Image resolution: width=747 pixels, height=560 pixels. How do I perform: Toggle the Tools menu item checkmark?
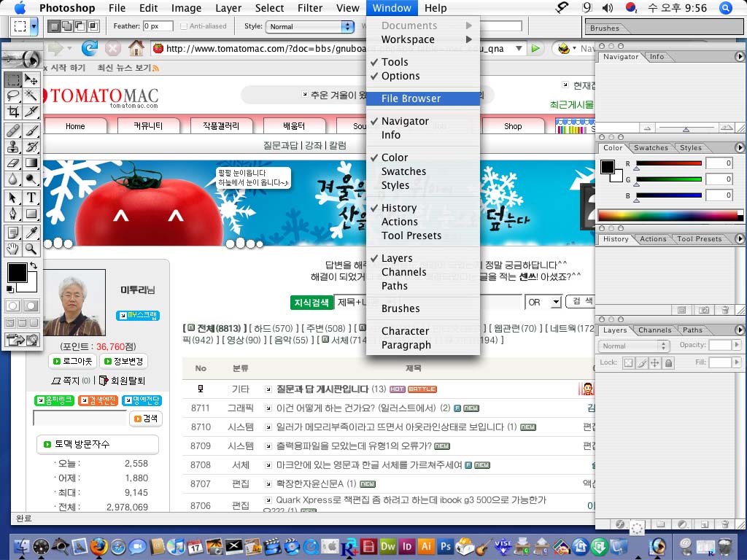(x=395, y=62)
